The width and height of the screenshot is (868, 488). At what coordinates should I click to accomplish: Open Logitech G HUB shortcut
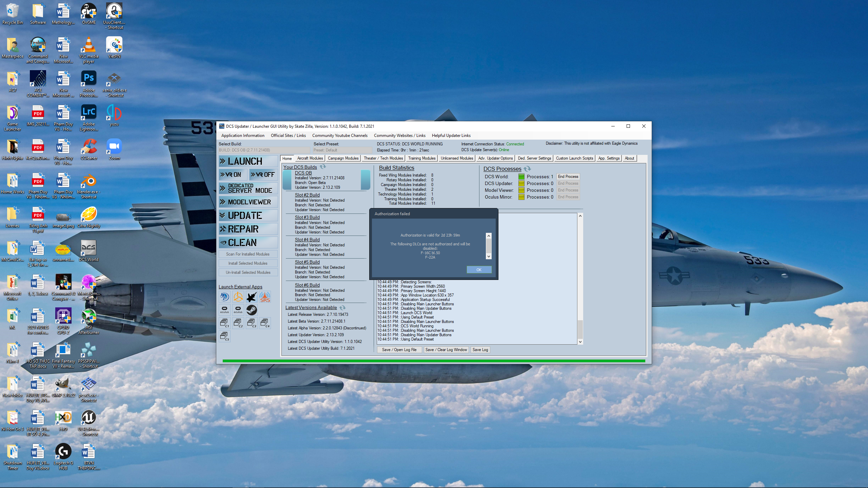tap(63, 456)
